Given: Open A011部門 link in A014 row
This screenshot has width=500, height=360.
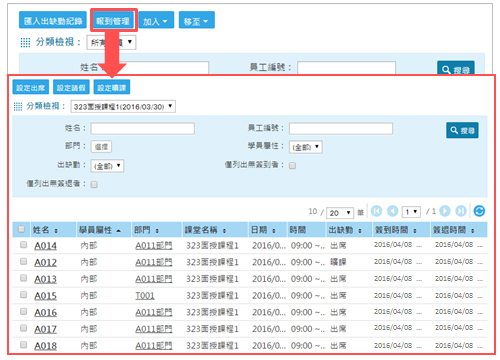Looking at the screenshot, I should click(154, 246).
